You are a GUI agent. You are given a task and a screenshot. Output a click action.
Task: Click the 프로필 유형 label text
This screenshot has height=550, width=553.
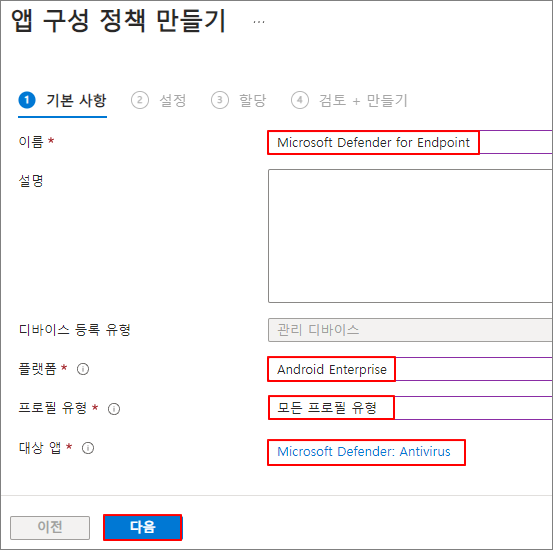pyautogui.click(x=53, y=408)
